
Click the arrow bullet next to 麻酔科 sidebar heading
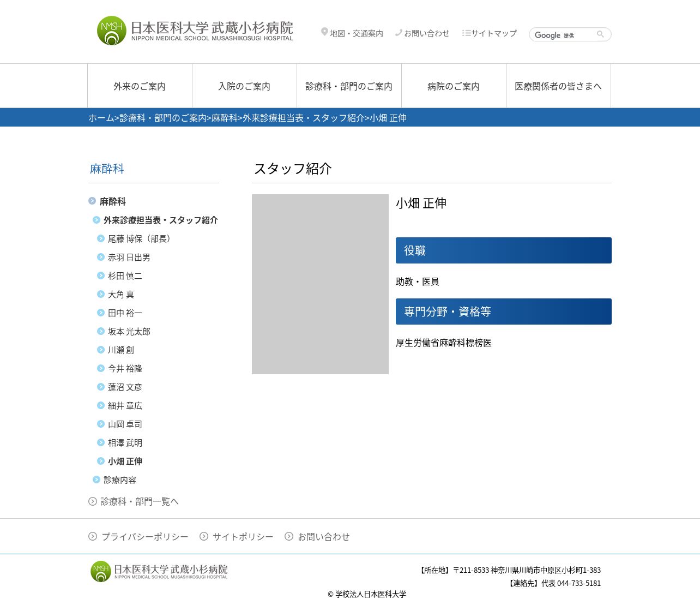point(92,201)
